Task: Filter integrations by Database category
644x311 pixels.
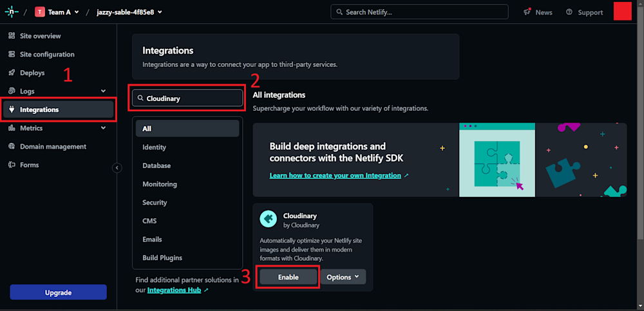Action: [x=156, y=165]
